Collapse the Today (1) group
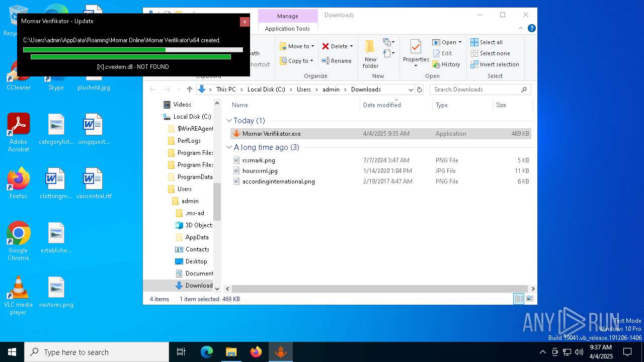644x362 pixels. (x=229, y=121)
